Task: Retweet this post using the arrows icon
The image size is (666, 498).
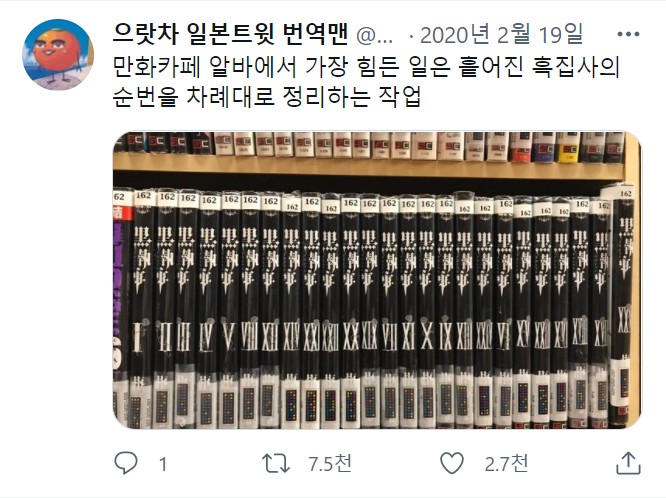Action: point(276,463)
